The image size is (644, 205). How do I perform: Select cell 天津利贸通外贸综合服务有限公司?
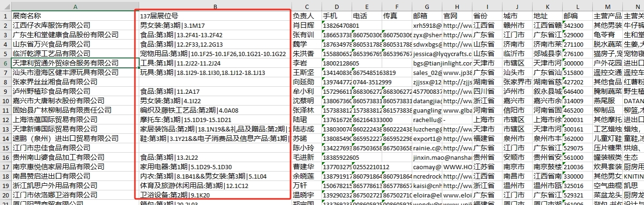75,63
